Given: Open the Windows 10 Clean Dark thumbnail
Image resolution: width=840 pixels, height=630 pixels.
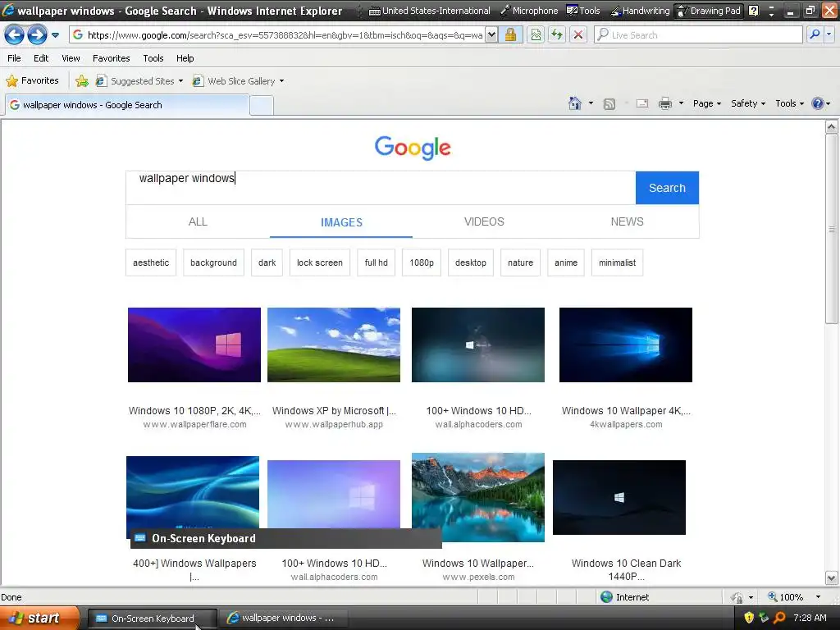Looking at the screenshot, I should [619, 497].
